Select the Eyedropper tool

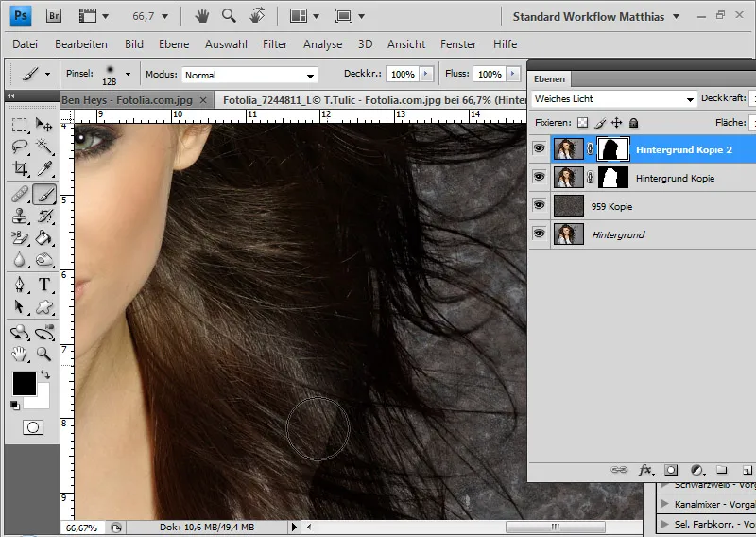43,168
